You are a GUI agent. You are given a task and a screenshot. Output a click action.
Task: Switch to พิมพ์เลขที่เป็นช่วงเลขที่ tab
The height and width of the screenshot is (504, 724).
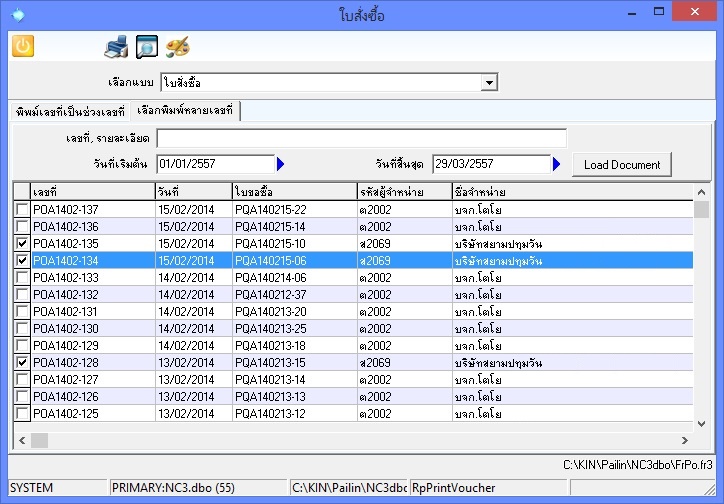click(70, 110)
